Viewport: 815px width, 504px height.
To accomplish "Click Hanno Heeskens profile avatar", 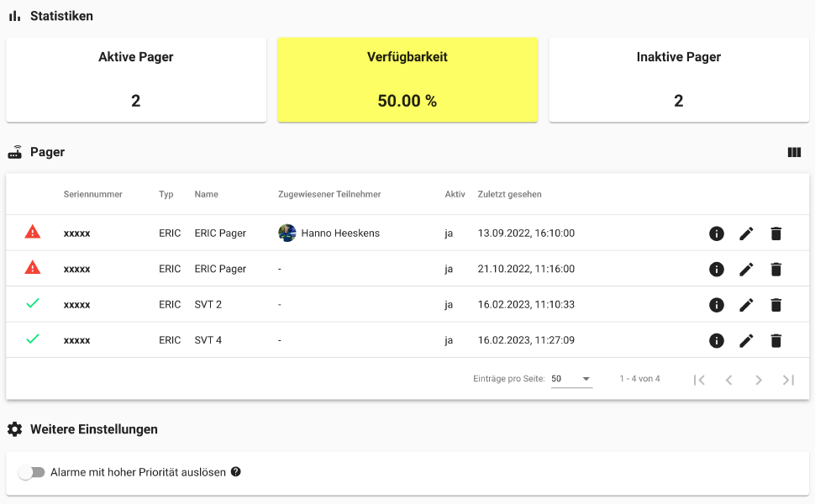I will point(287,233).
